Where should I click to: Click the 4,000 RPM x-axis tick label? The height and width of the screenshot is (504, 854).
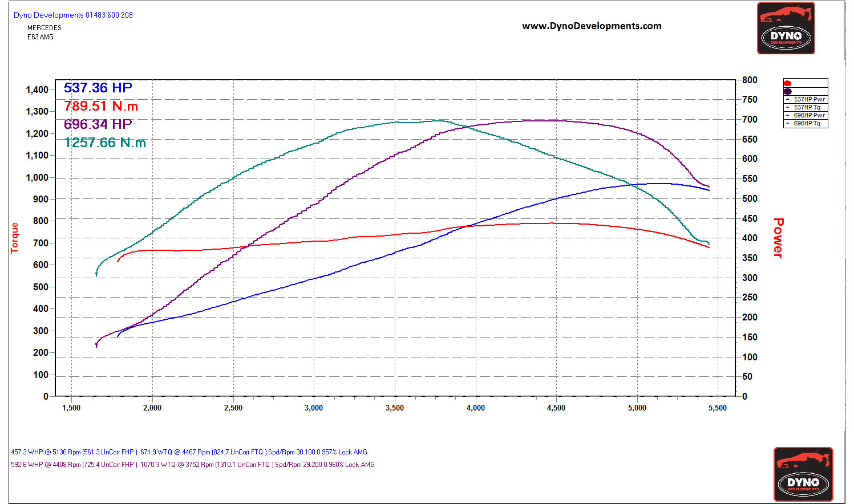475,408
